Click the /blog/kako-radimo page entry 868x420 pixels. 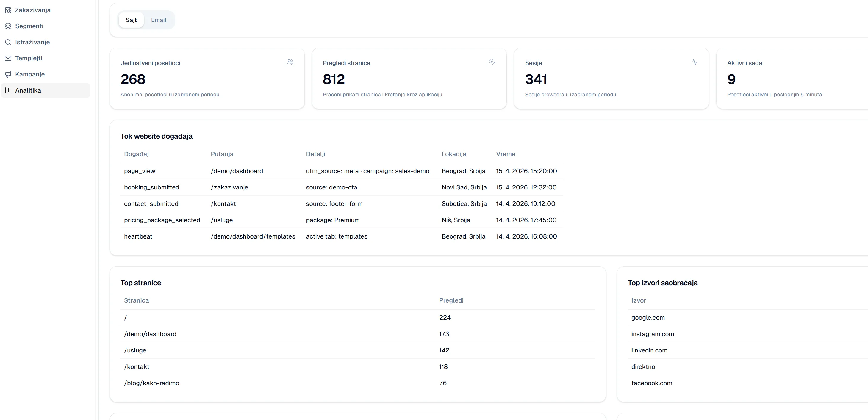coord(152,383)
